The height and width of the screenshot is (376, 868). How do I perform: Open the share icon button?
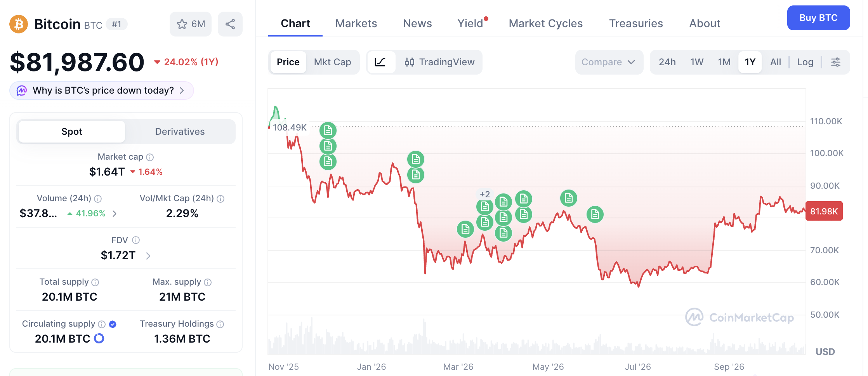[230, 24]
